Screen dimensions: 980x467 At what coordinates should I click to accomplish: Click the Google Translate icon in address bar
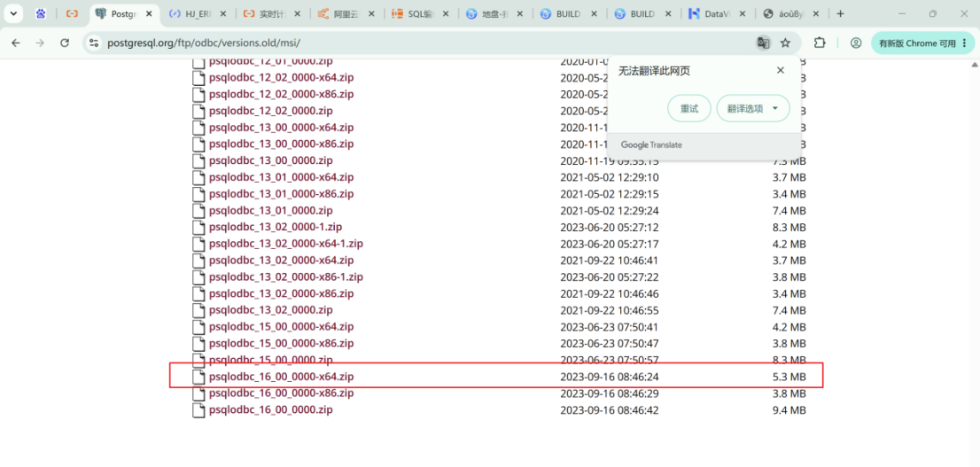[x=763, y=43]
